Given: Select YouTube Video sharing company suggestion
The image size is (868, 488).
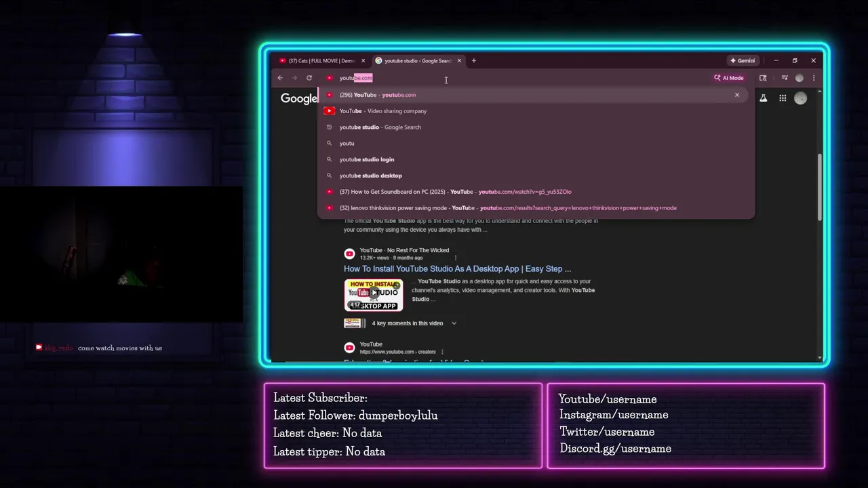Looking at the screenshot, I should 536,111.
